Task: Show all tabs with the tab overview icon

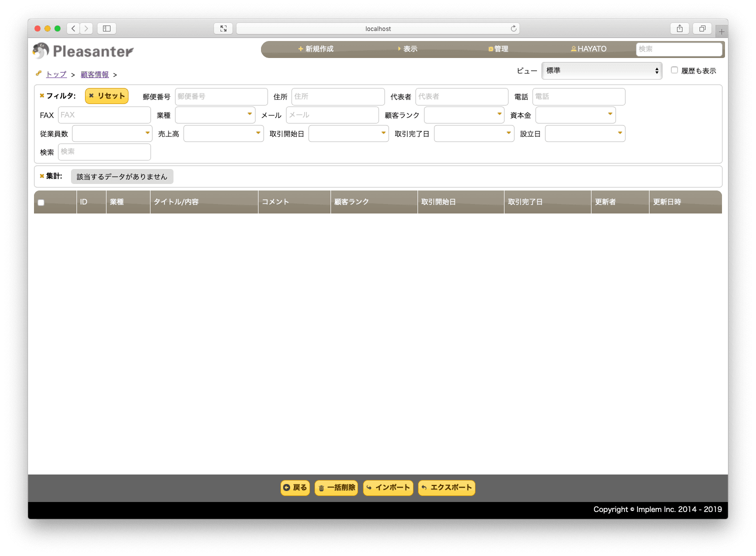Action: click(x=702, y=28)
